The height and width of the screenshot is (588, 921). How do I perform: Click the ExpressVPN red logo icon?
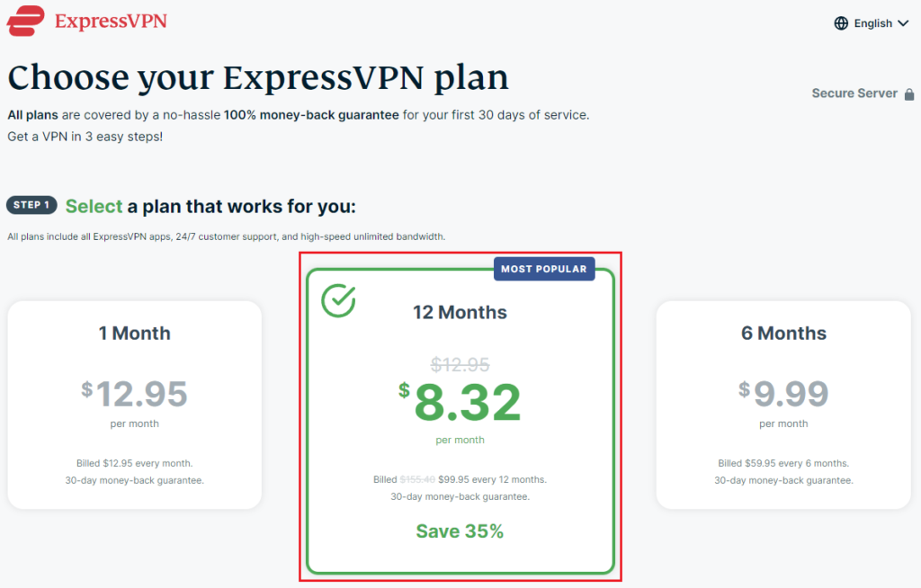[26, 21]
